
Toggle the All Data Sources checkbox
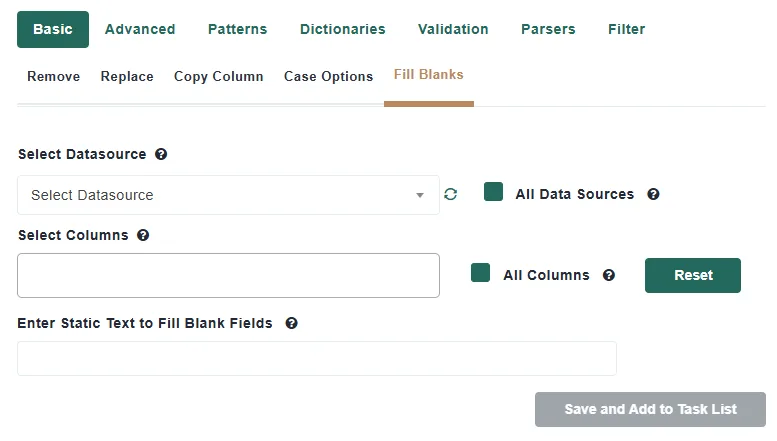coord(493,192)
